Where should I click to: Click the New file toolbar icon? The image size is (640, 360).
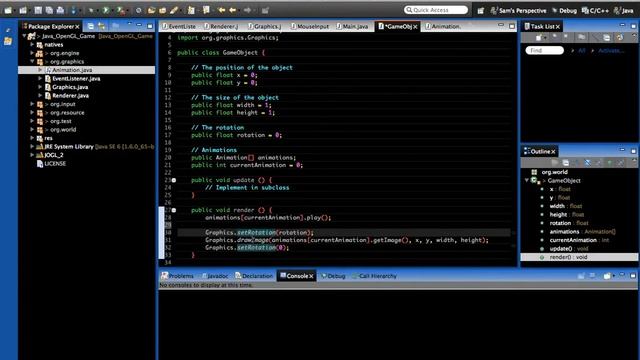click(x=8, y=10)
